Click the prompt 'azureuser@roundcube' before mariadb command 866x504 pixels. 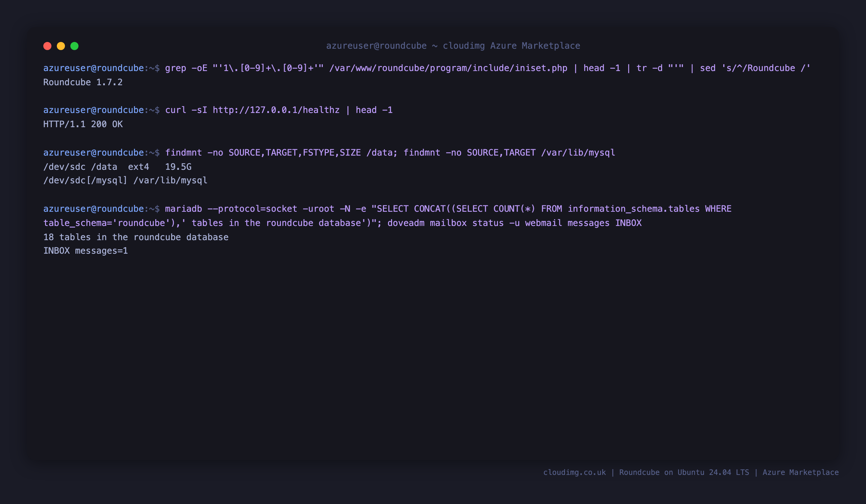coord(93,209)
